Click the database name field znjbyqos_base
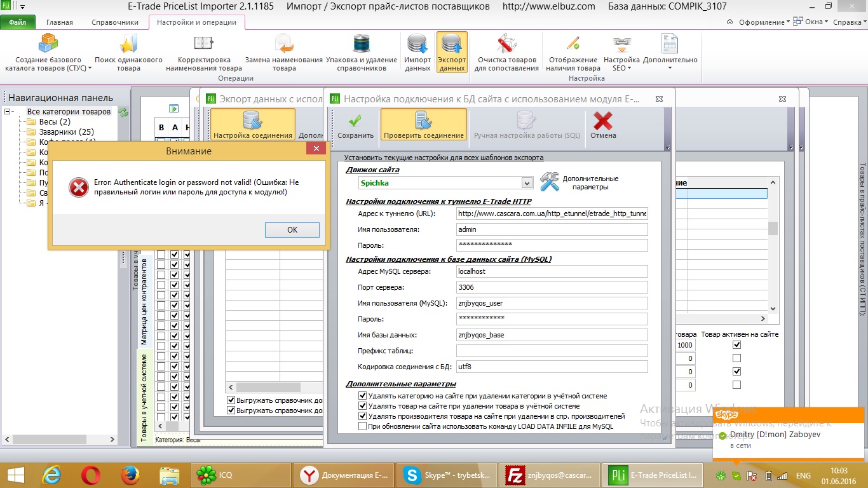Image resolution: width=868 pixels, height=488 pixels. (x=552, y=335)
